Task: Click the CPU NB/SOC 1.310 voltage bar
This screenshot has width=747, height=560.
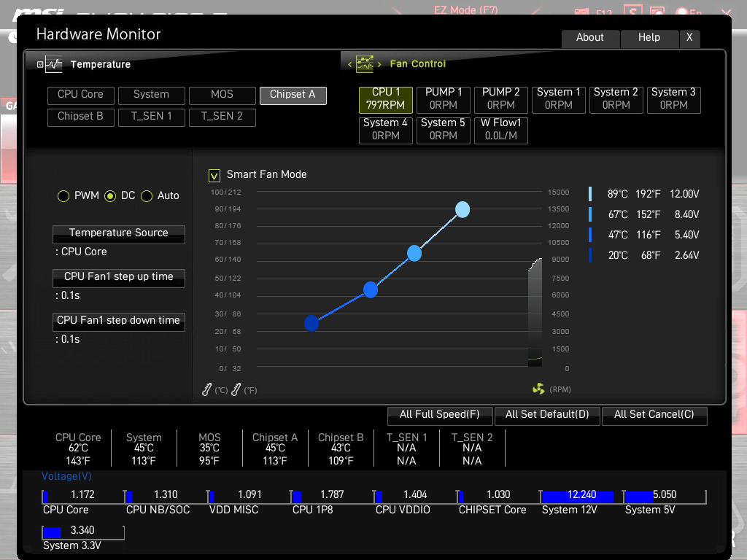Action: 166,496
